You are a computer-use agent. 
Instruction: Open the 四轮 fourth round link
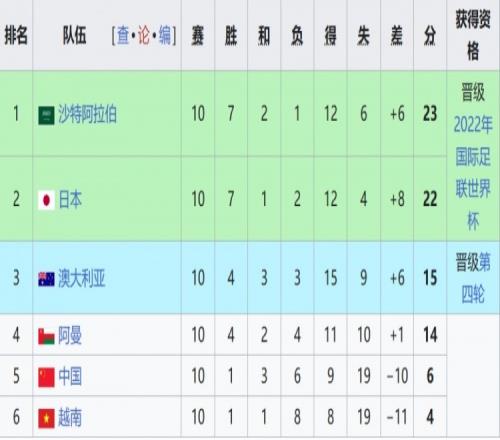coord(473,294)
